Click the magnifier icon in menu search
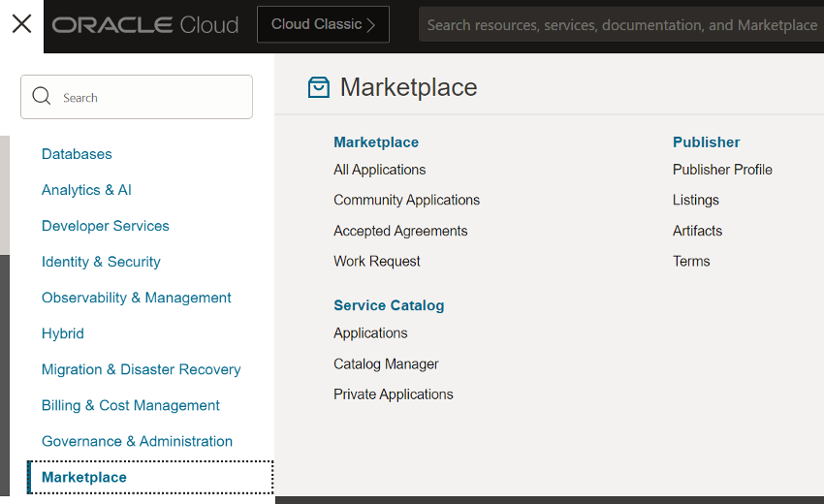 [42, 96]
